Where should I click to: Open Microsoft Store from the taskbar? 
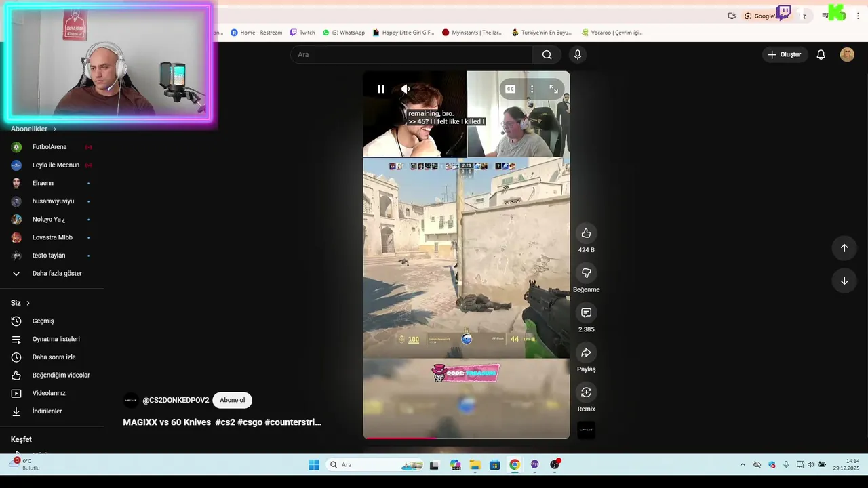[495, 464]
